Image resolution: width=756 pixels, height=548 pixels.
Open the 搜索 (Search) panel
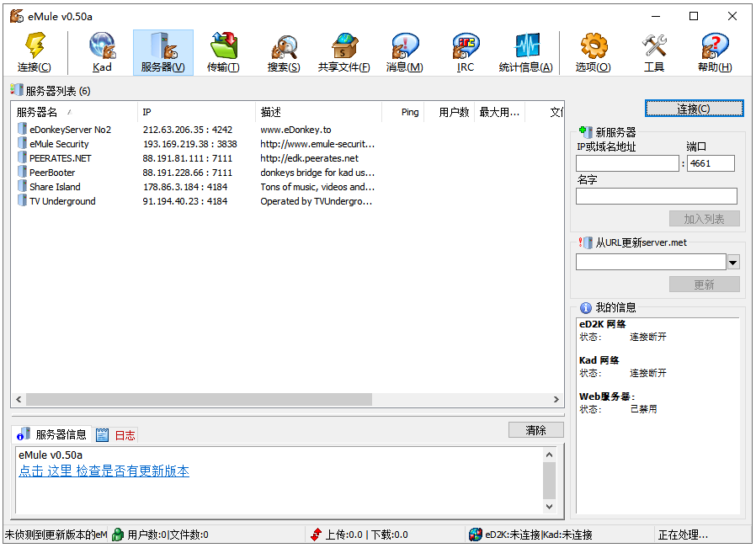283,51
